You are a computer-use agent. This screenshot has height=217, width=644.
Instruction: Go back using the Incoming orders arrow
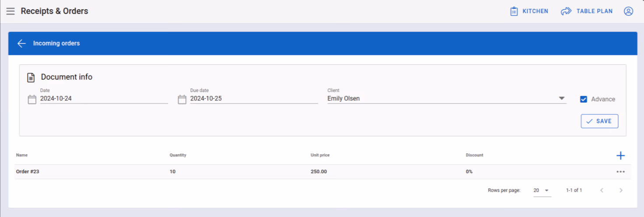coord(21,43)
